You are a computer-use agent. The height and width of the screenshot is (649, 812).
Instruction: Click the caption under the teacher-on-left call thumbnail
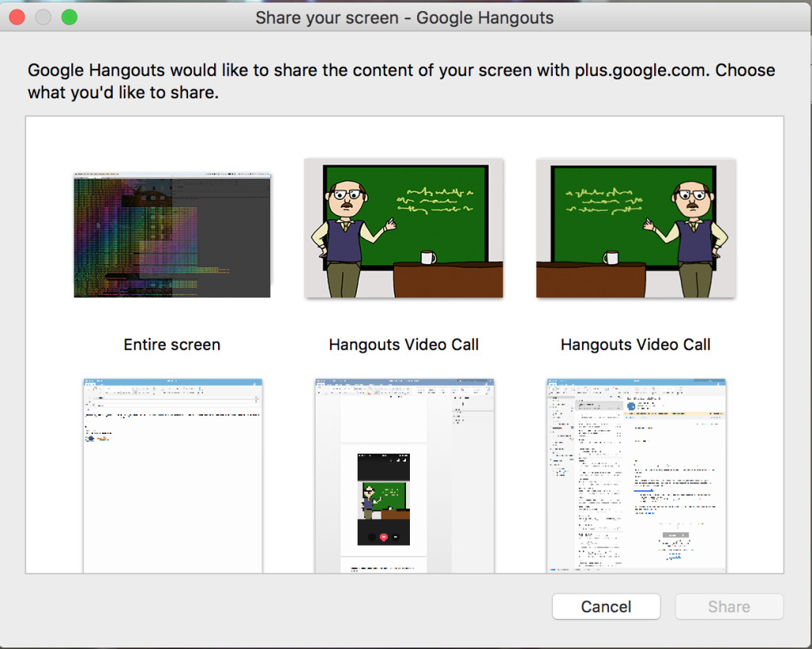[x=404, y=344]
